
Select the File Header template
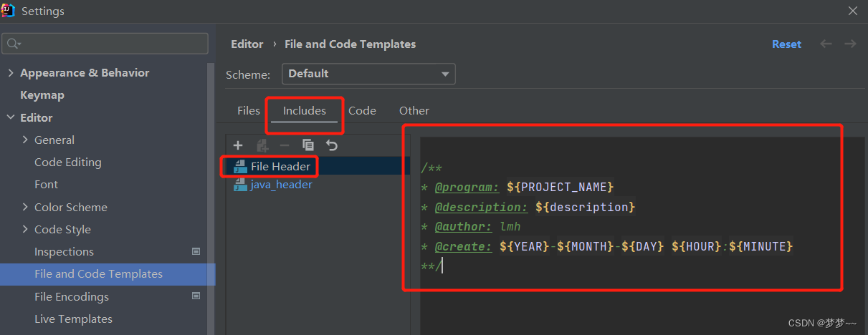[x=280, y=167]
